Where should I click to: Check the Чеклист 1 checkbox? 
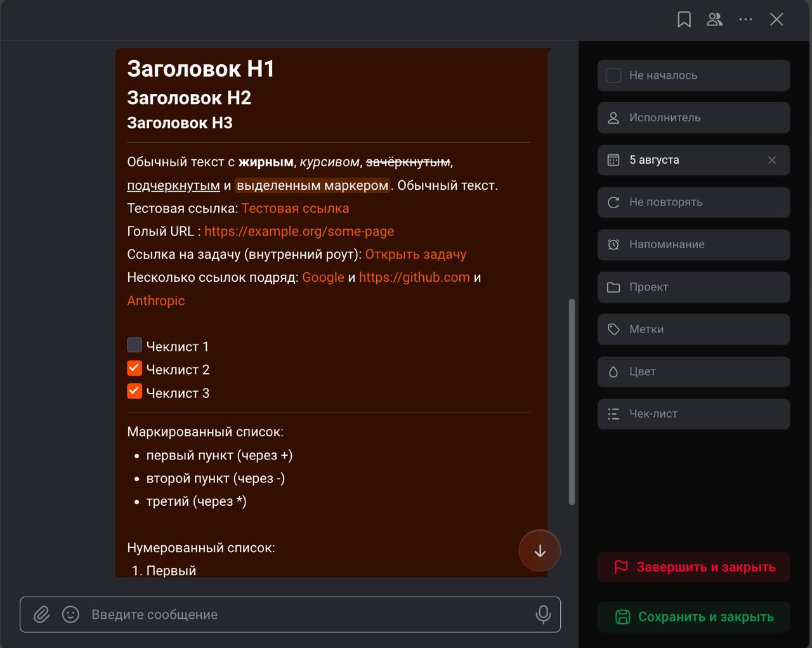[x=134, y=345]
